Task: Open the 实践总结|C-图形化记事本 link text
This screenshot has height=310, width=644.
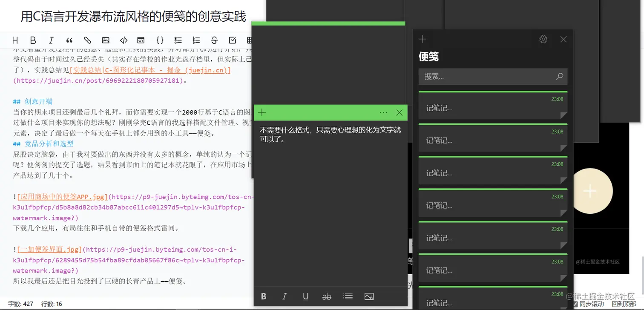Action: tap(150, 70)
